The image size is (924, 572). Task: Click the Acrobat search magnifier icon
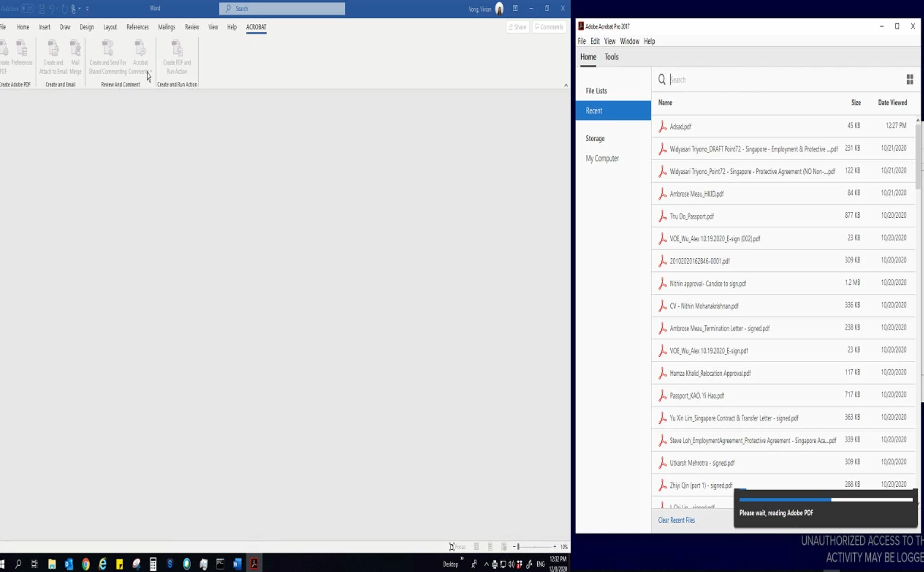click(661, 79)
